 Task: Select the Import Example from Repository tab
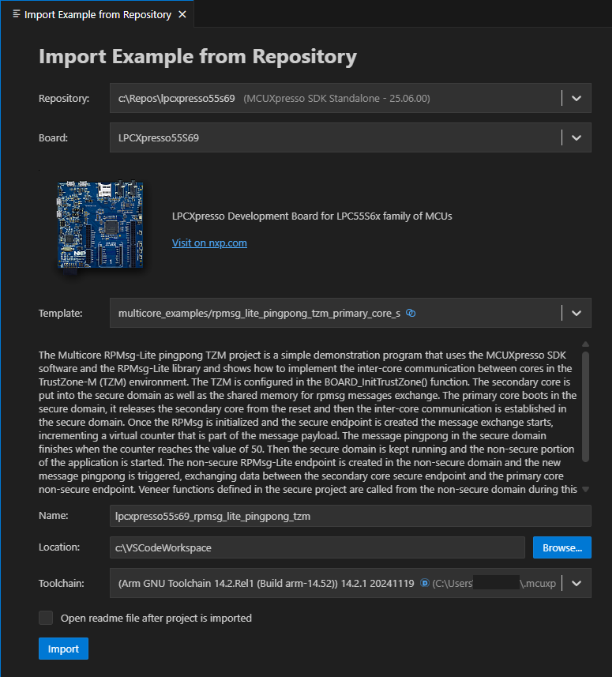coord(98,14)
